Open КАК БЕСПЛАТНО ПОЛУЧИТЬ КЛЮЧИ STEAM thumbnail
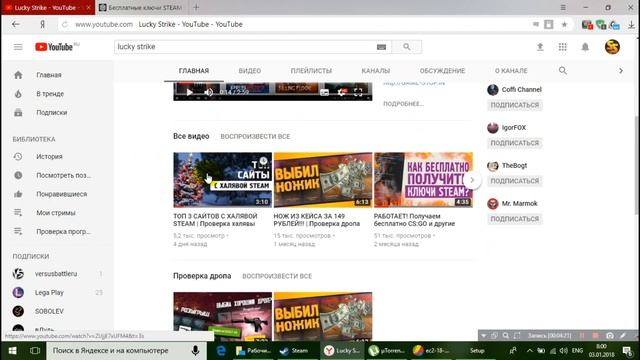Screen dimensions: 640x360 point(423,180)
